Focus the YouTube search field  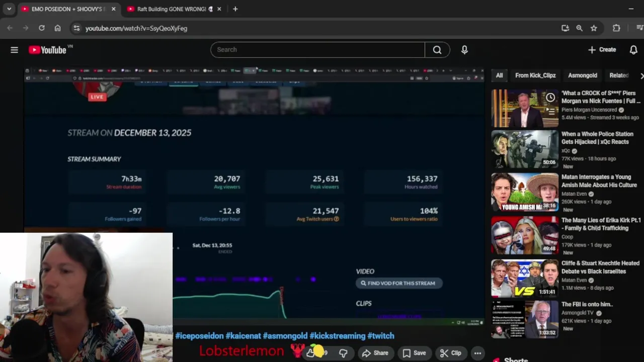click(317, 50)
